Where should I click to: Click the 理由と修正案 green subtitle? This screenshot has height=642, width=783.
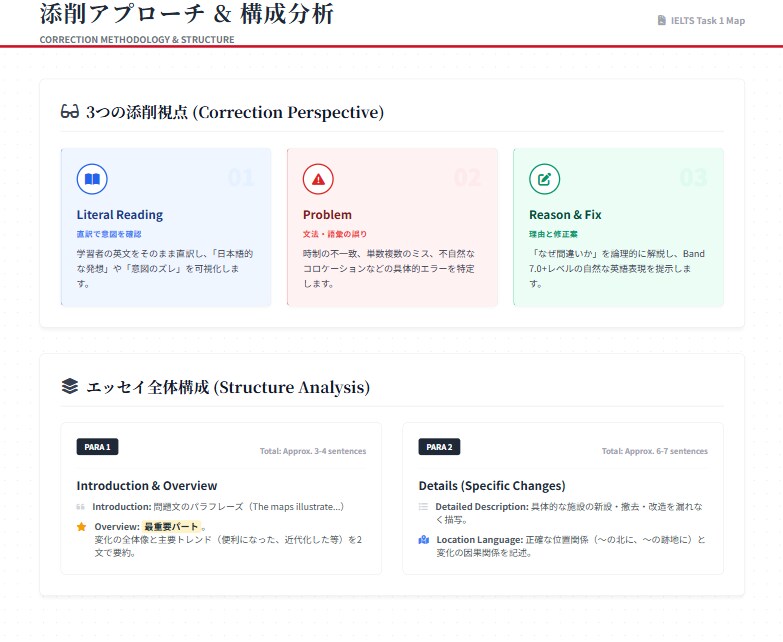[x=553, y=234]
